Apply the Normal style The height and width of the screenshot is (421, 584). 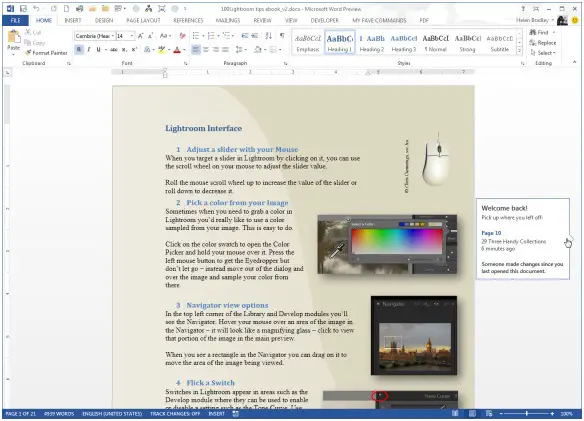tap(435, 43)
